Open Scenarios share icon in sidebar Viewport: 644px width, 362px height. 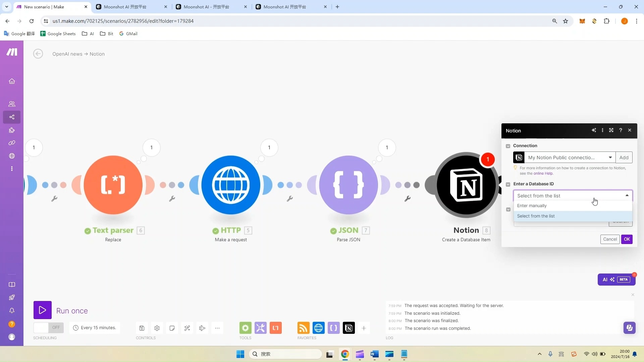pyautogui.click(x=12, y=117)
